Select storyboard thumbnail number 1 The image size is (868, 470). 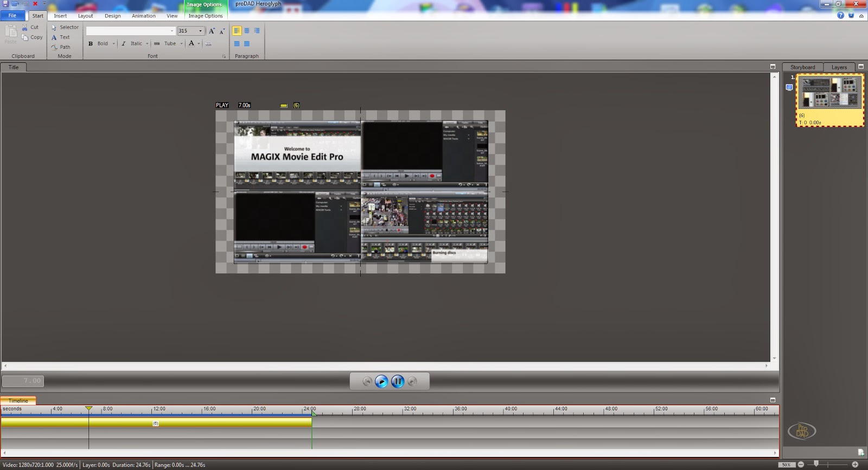(830, 100)
